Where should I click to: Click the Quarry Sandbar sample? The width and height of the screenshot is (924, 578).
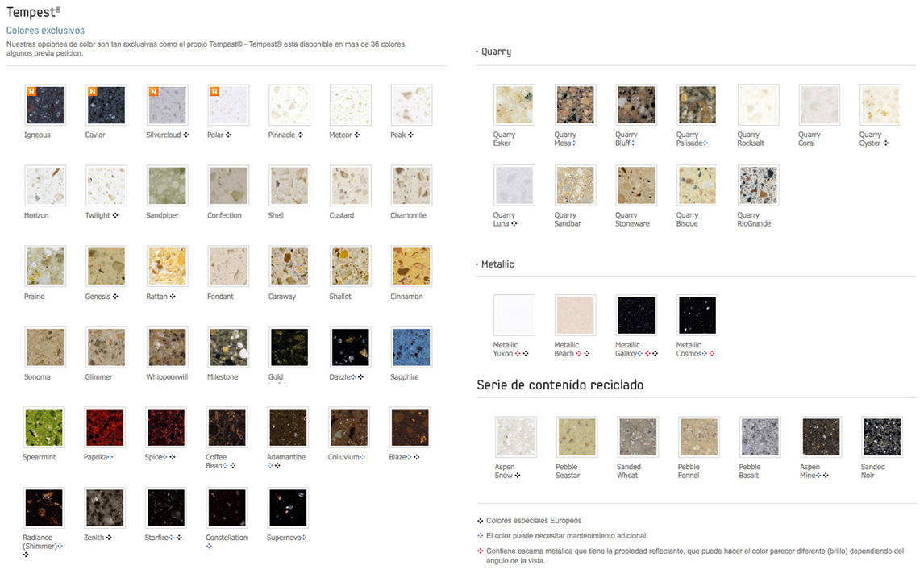575,185
